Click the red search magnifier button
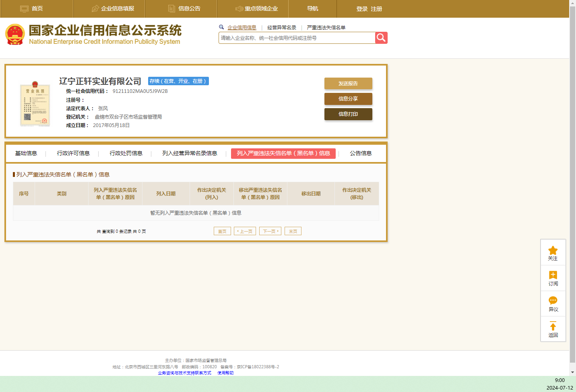 pyautogui.click(x=381, y=38)
